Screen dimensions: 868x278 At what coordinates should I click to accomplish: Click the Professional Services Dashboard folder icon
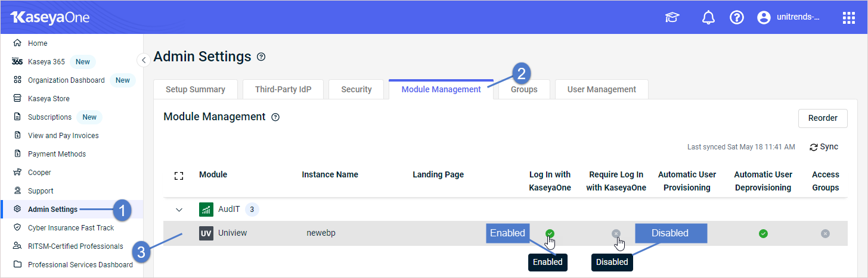[17, 264]
